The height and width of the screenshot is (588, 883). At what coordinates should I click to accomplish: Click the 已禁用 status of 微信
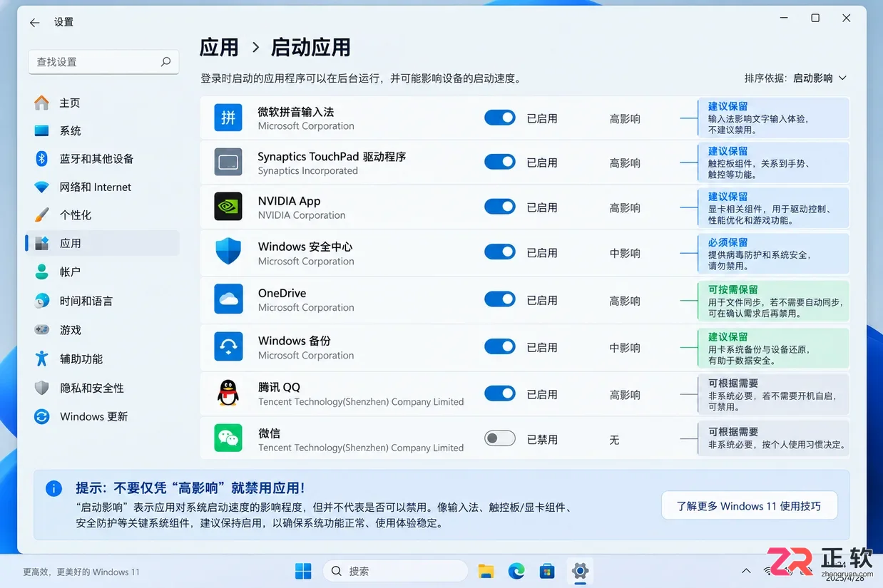coord(542,440)
